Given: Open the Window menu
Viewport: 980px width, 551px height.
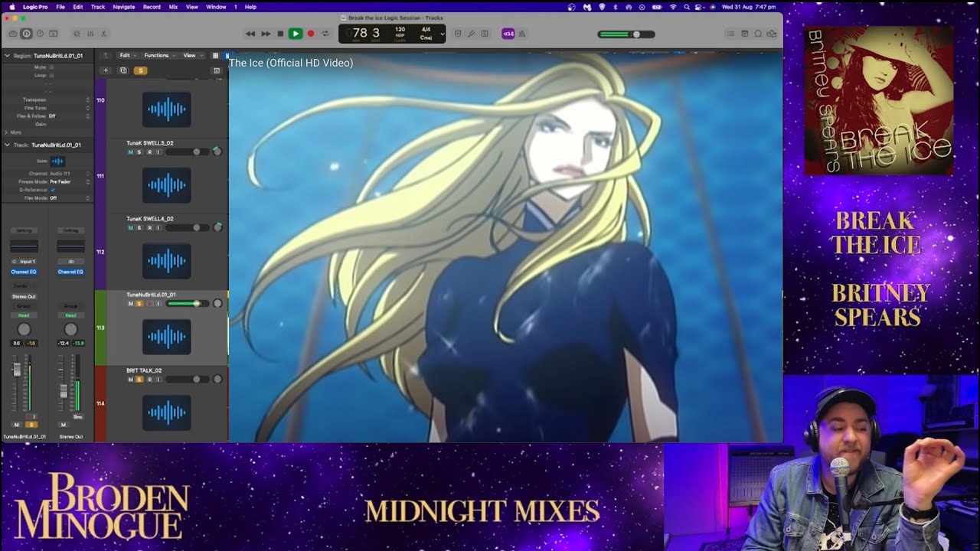Looking at the screenshot, I should (217, 7).
